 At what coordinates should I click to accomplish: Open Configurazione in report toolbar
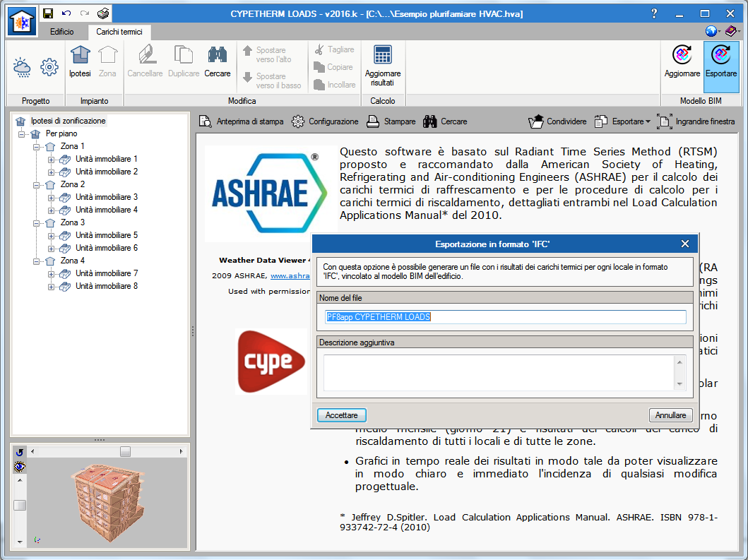coord(325,121)
